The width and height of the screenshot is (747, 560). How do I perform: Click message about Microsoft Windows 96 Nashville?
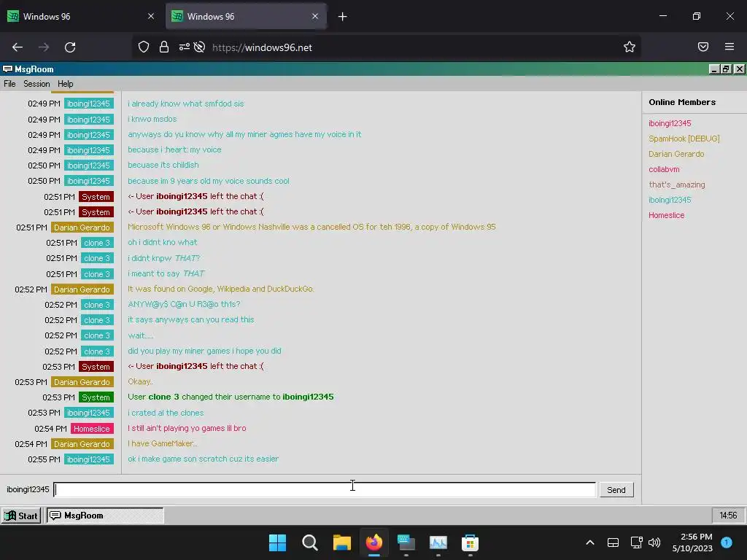pos(311,227)
